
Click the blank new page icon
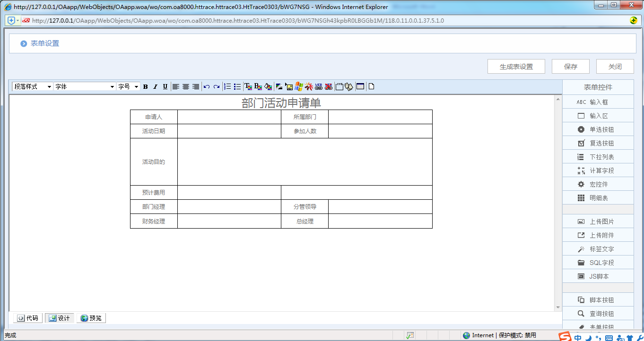371,86
